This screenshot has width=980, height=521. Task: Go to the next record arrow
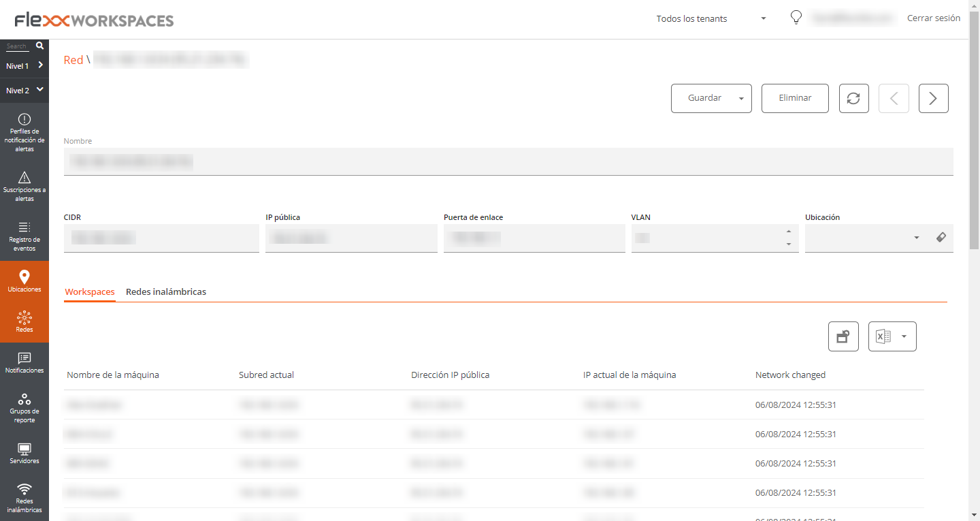[933, 98]
